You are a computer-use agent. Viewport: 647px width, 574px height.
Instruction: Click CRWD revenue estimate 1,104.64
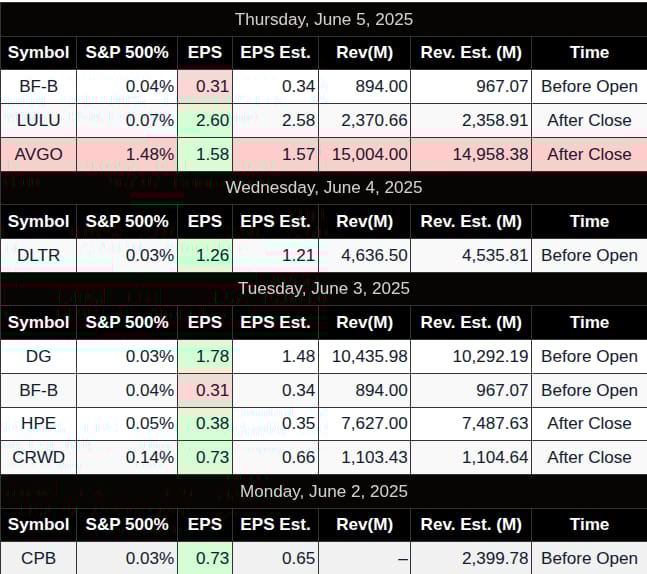pos(495,457)
